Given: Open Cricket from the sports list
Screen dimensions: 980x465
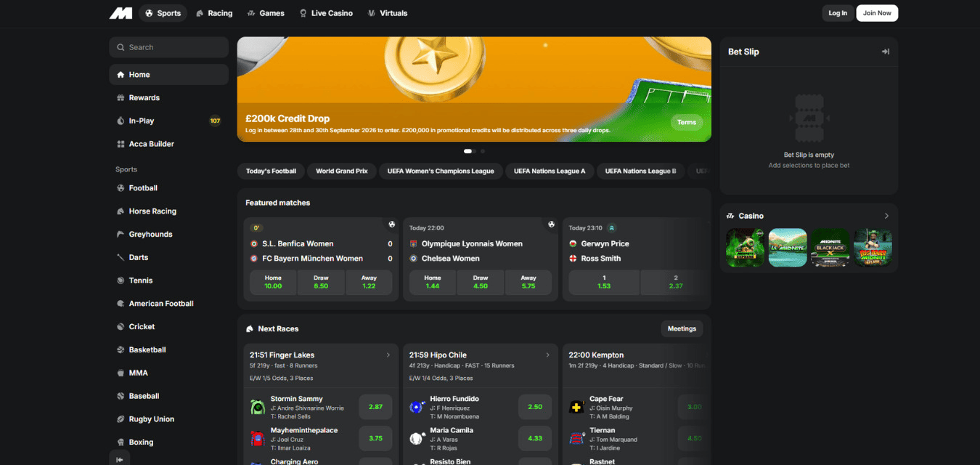Looking at the screenshot, I should 169,327.
